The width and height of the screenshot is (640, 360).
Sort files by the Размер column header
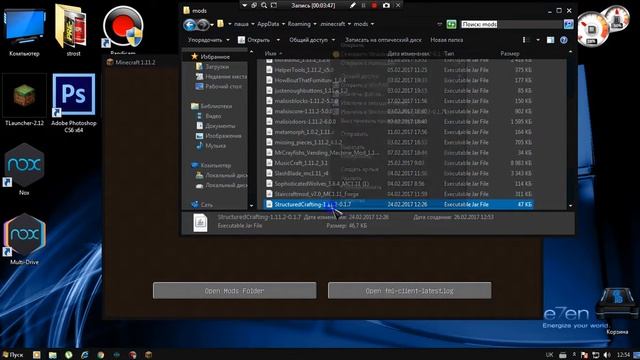pyautogui.click(x=509, y=53)
